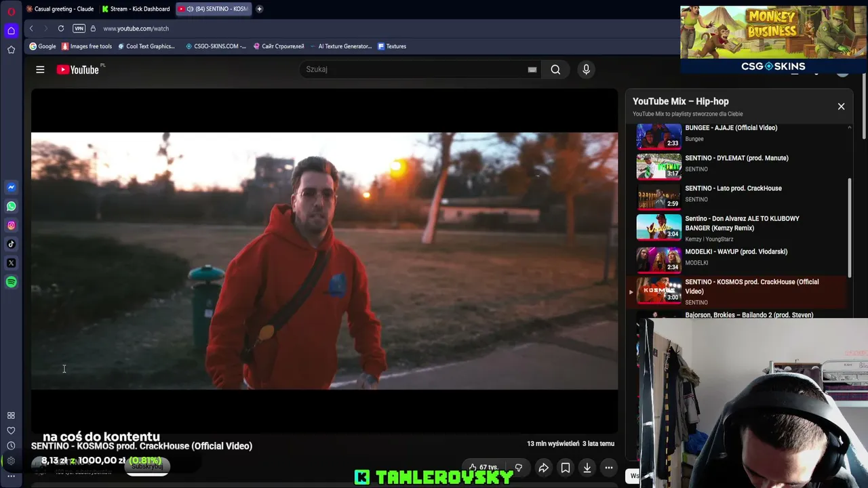Share the video
The image size is (868, 488).
click(x=544, y=468)
